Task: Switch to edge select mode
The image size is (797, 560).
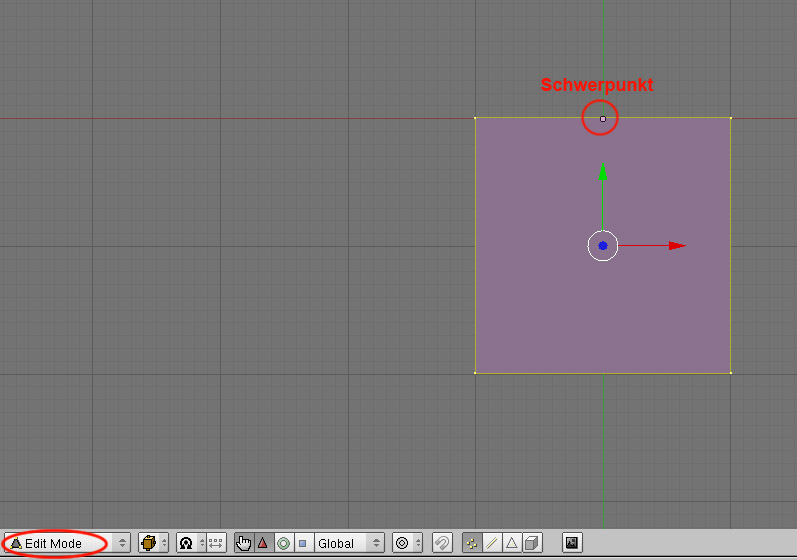Action: click(x=492, y=543)
